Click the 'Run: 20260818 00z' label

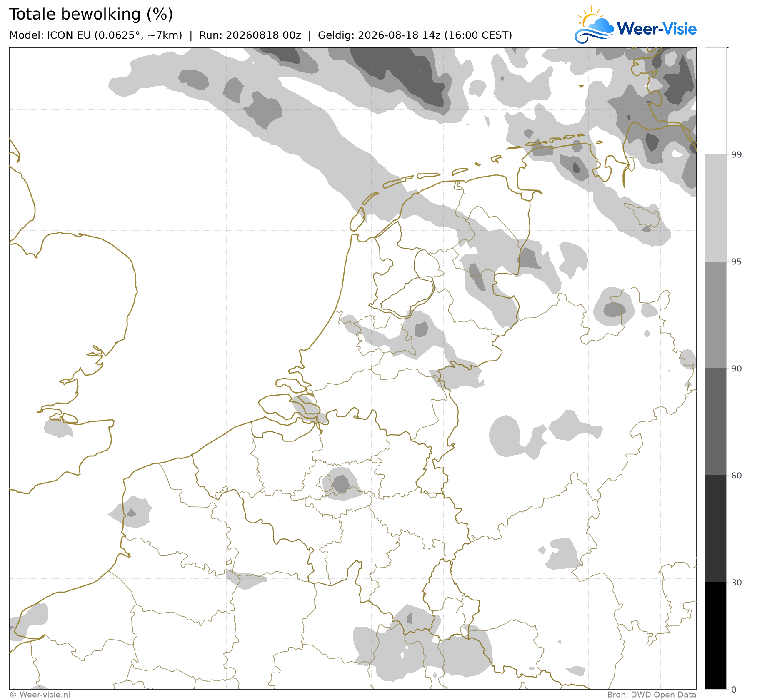[x=250, y=35]
